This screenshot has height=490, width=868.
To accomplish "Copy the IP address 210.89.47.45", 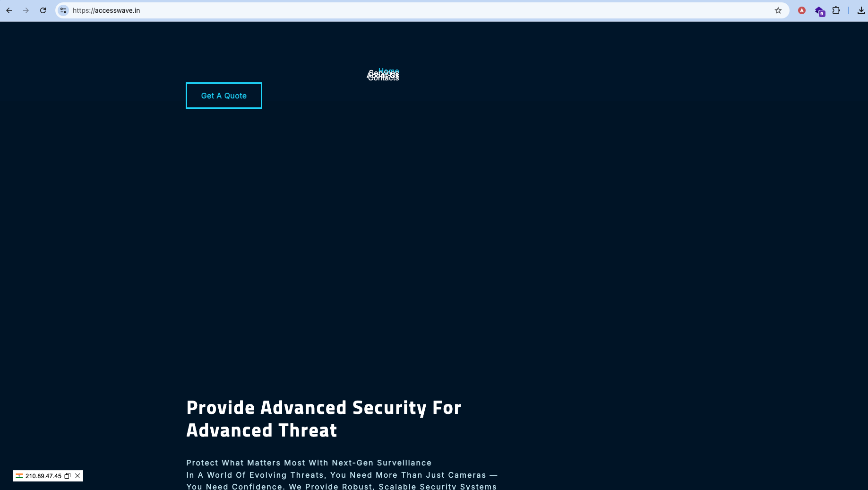I will (x=68, y=476).
